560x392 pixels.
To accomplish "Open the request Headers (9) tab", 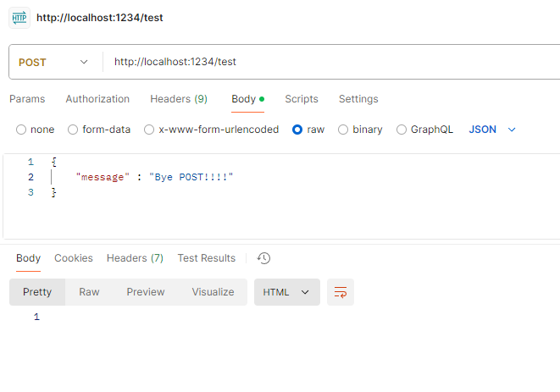I will [x=179, y=99].
